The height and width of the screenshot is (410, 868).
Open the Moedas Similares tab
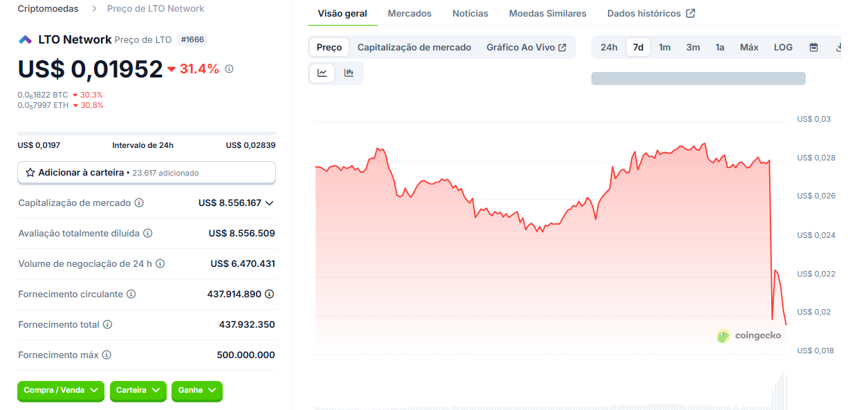(x=548, y=13)
